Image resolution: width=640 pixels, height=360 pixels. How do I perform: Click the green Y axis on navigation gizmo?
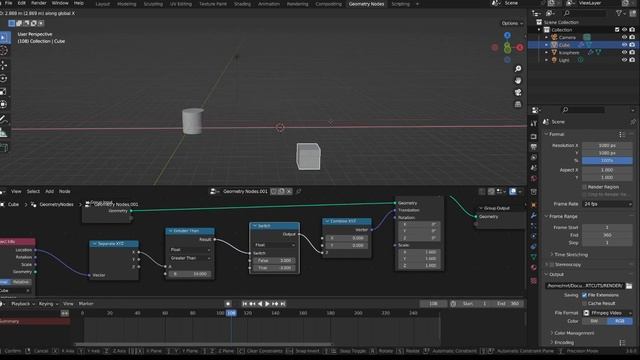point(507,49)
